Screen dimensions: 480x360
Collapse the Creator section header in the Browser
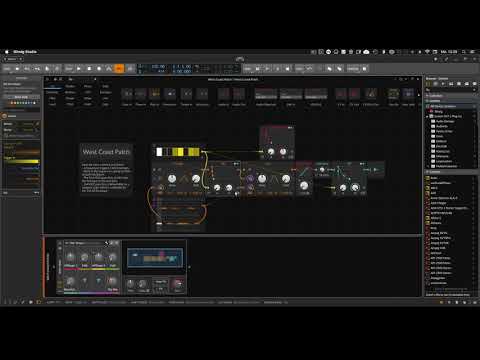click(451, 172)
